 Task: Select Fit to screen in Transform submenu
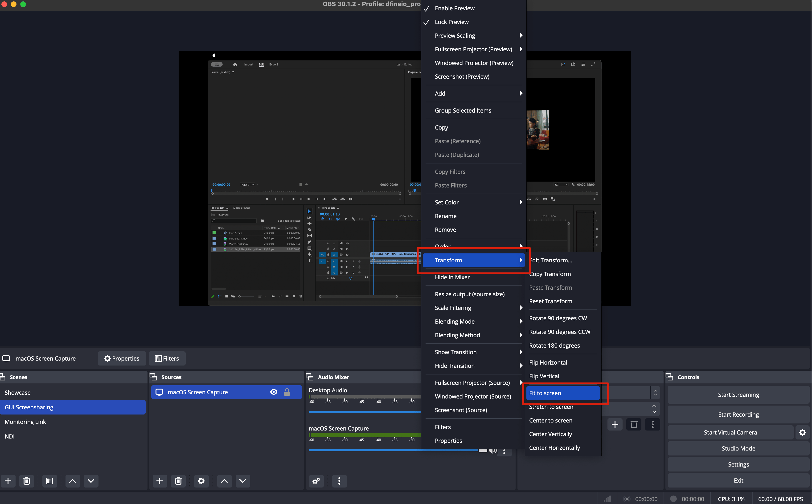(563, 393)
